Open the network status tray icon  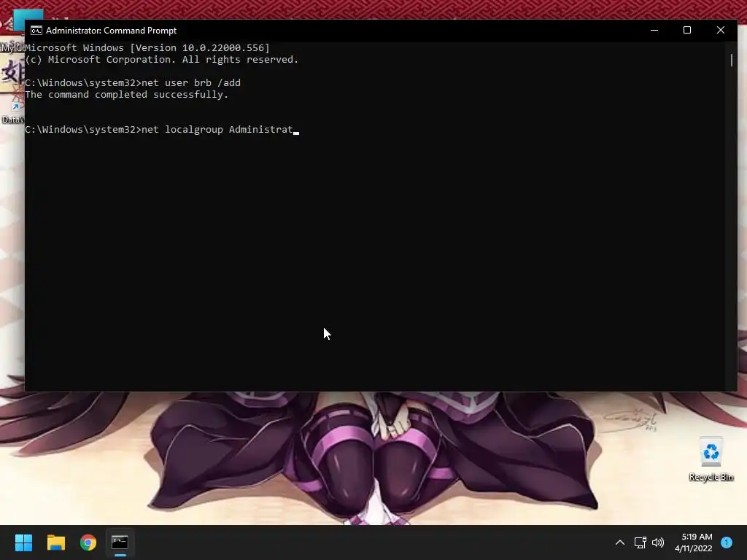(x=640, y=542)
